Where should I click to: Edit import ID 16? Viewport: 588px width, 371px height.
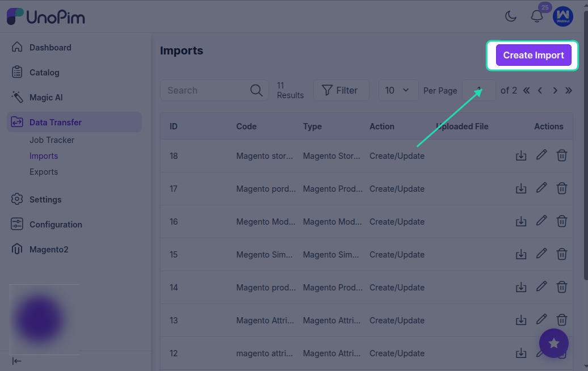tap(541, 221)
